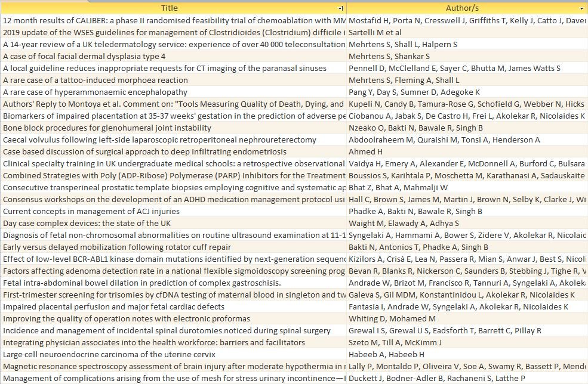Select 'Impaired placental perfusion and major fetal cardiac defects'
The image size is (588, 384).
174,307
